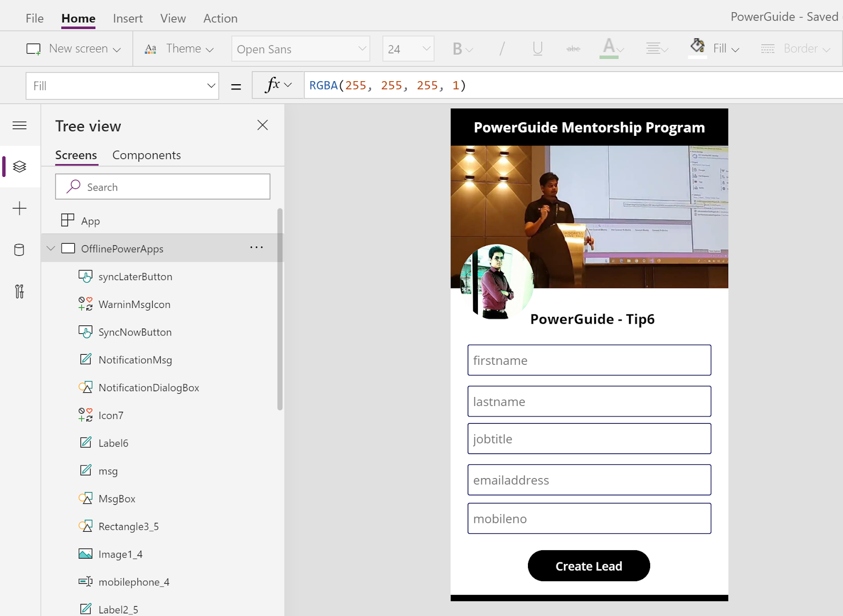Click the emailaddress input field
Screen dimensions: 843x616
pos(589,480)
